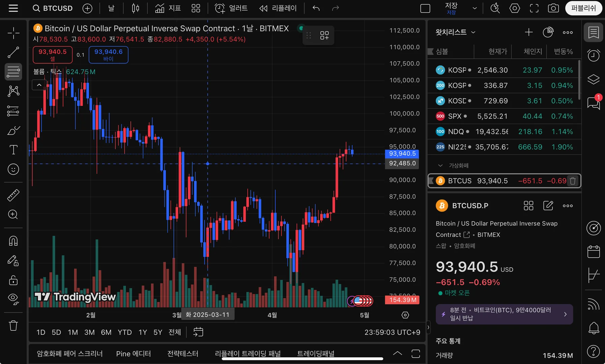Open indicator templates grid in the top toolbar
The width and height of the screenshot is (605, 364).
196,8
